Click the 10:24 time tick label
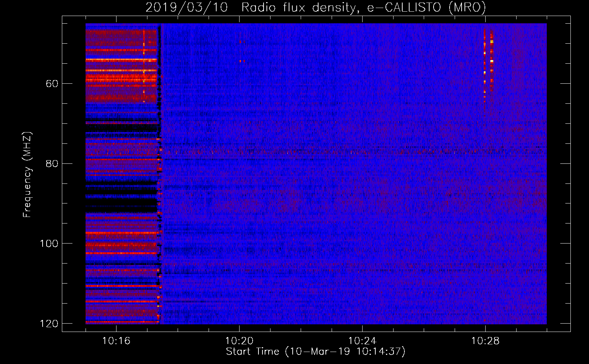Viewport: 589px width, 364px height. (362, 341)
